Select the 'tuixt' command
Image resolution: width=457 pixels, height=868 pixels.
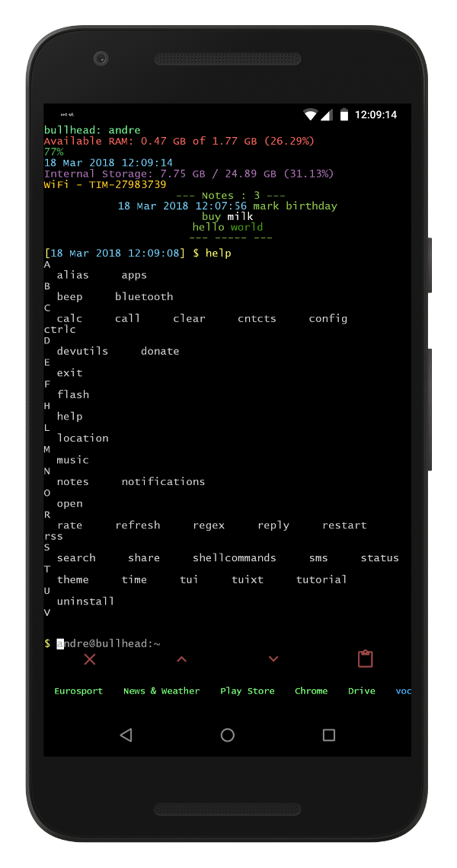[247, 579]
